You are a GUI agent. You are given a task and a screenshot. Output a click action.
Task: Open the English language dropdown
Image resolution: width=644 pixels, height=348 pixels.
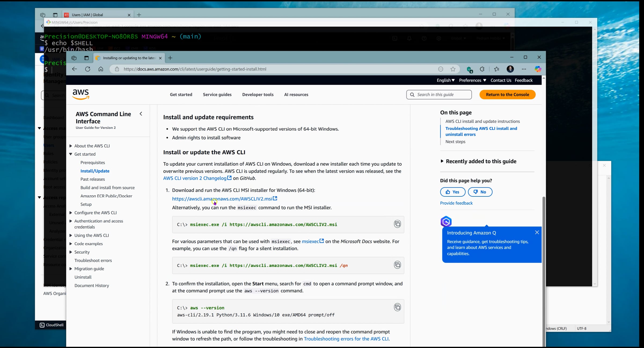tap(445, 80)
